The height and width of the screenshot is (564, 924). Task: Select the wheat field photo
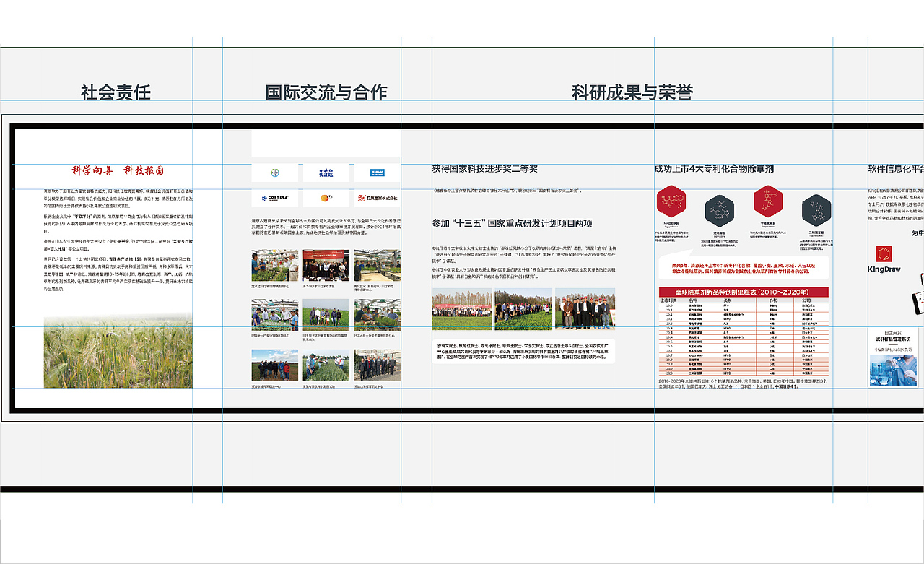[x=118, y=352]
